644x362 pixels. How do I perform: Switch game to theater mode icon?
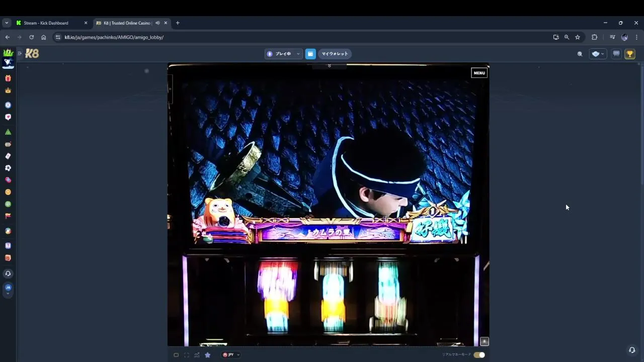point(176,355)
